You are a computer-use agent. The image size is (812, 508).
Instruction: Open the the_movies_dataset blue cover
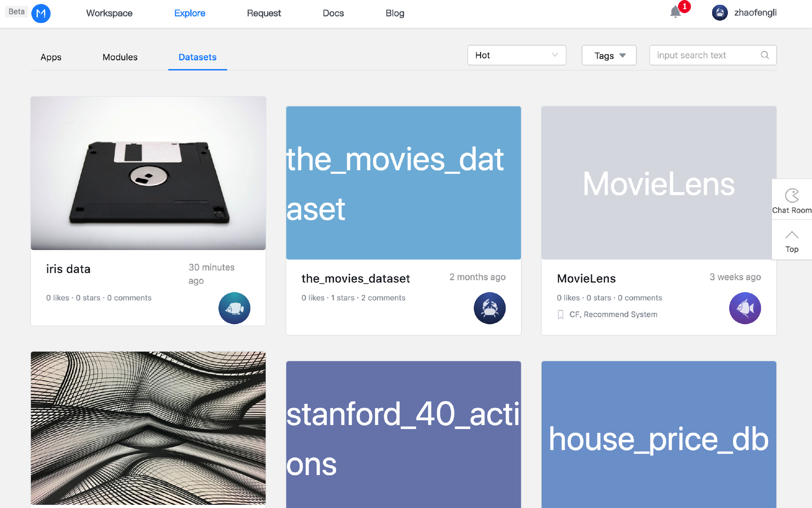coord(404,183)
